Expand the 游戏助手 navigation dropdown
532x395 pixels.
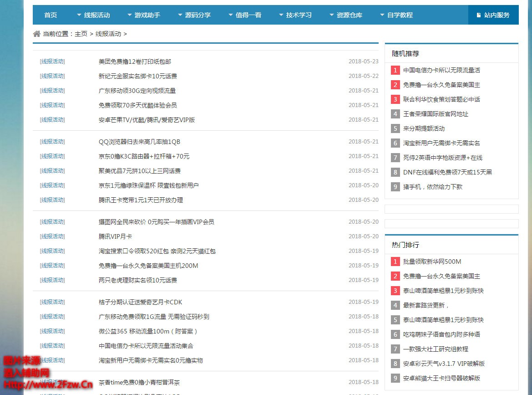coord(145,15)
